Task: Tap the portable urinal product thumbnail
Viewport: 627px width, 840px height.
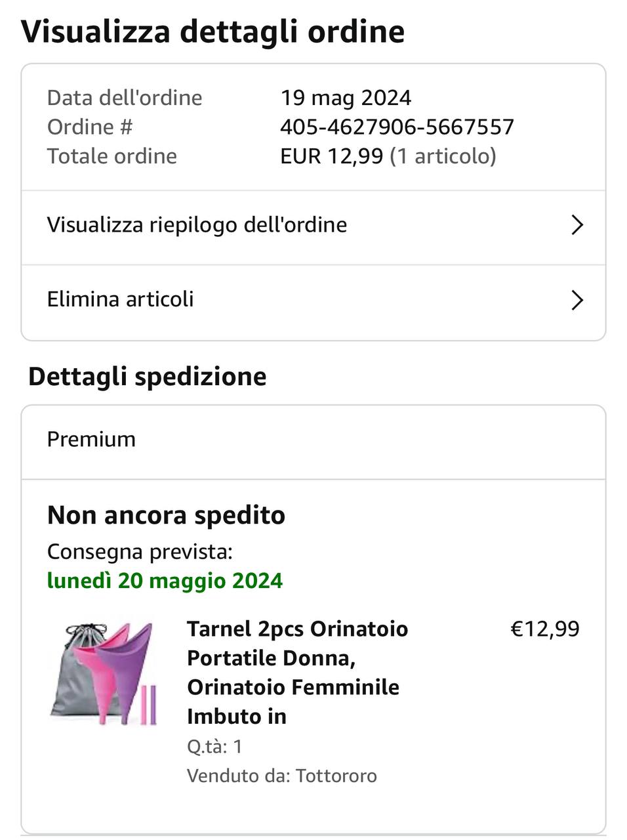Action: click(x=104, y=674)
